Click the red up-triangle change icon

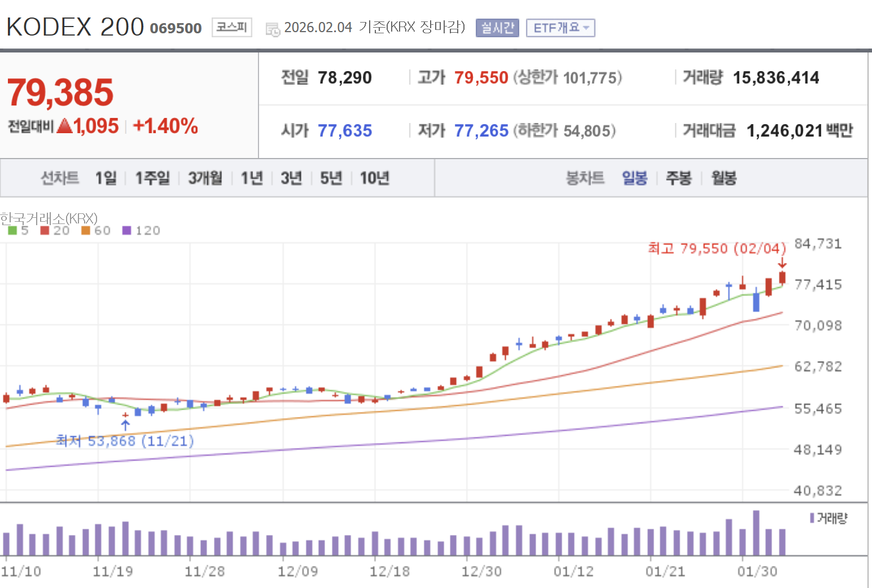tap(65, 126)
